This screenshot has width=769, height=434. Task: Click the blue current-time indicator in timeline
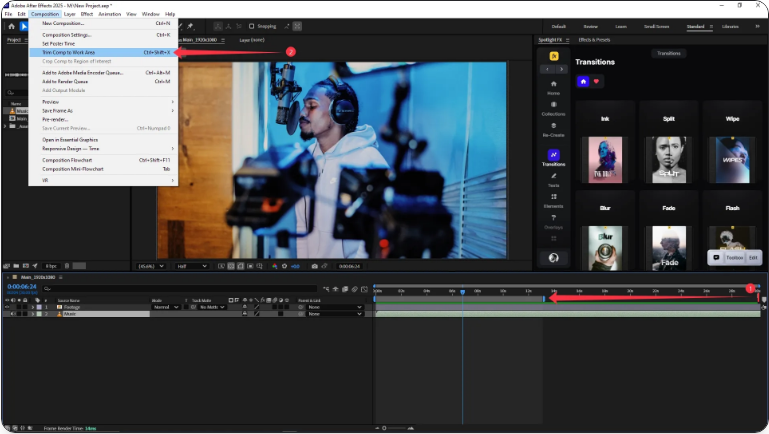(462, 291)
